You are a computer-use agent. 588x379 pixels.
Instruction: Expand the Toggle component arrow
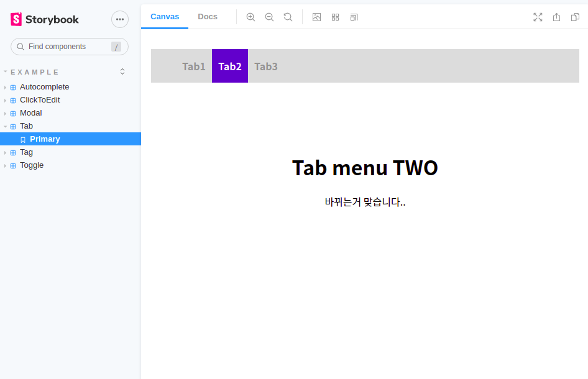pyautogui.click(x=5, y=166)
